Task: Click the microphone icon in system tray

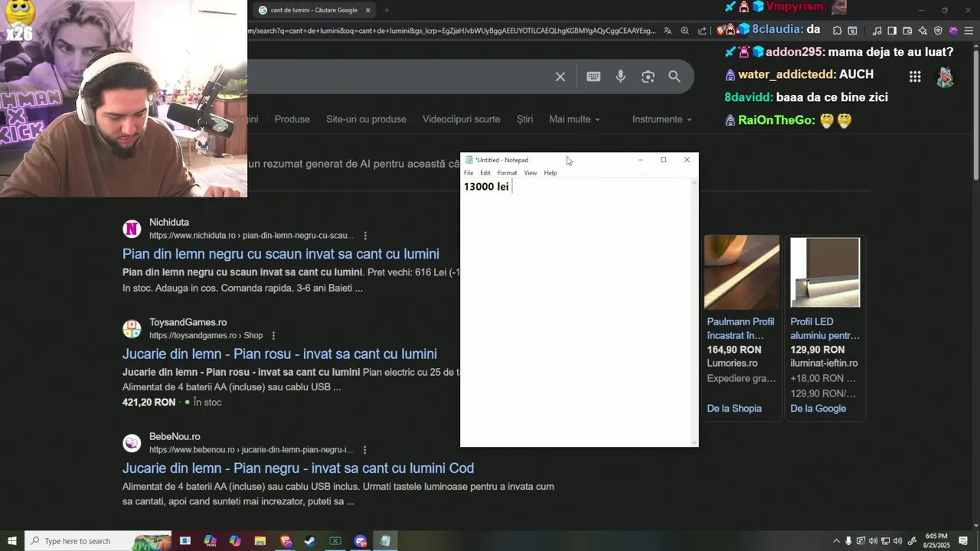Action: pyautogui.click(x=848, y=541)
